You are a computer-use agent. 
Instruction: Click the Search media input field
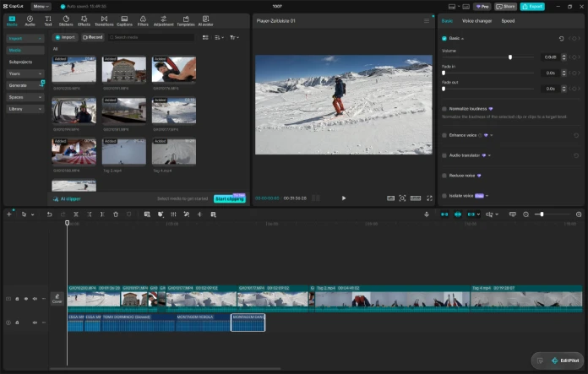pos(151,37)
